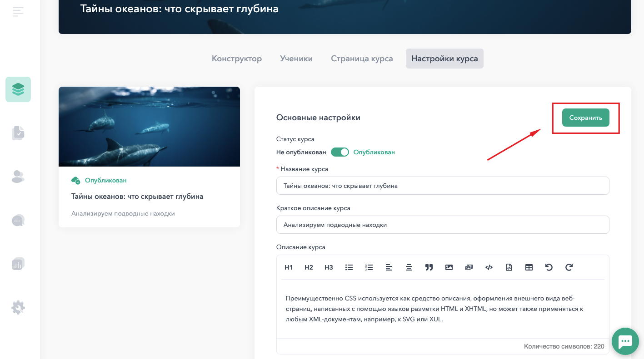Undo the last edit in the editor
Image resolution: width=644 pixels, height=359 pixels.
[x=549, y=267]
